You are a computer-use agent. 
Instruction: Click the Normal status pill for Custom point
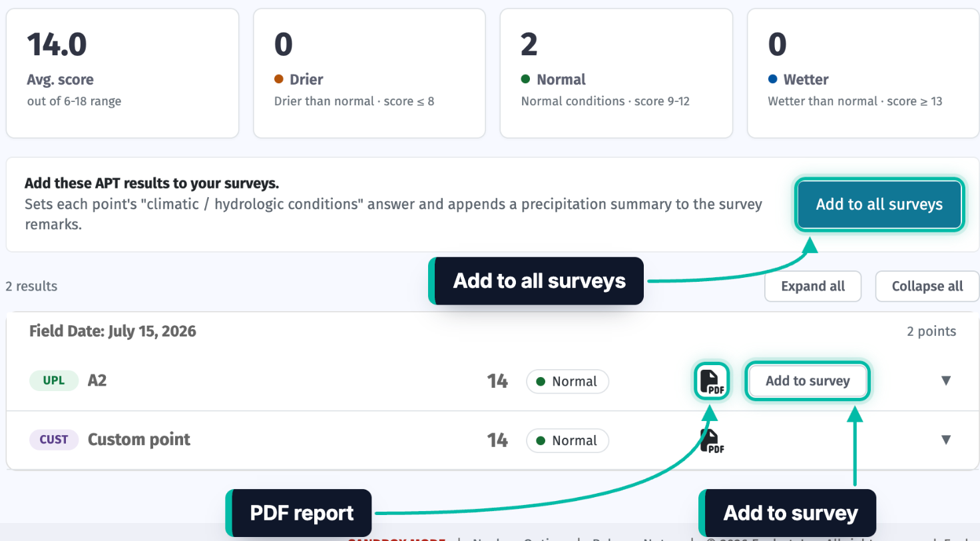pyautogui.click(x=567, y=440)
